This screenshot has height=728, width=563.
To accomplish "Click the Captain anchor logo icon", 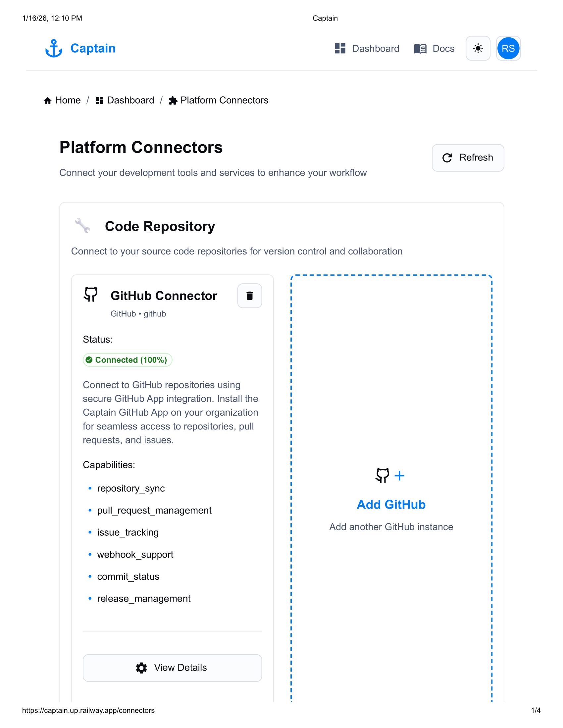I will coord(54,48).
